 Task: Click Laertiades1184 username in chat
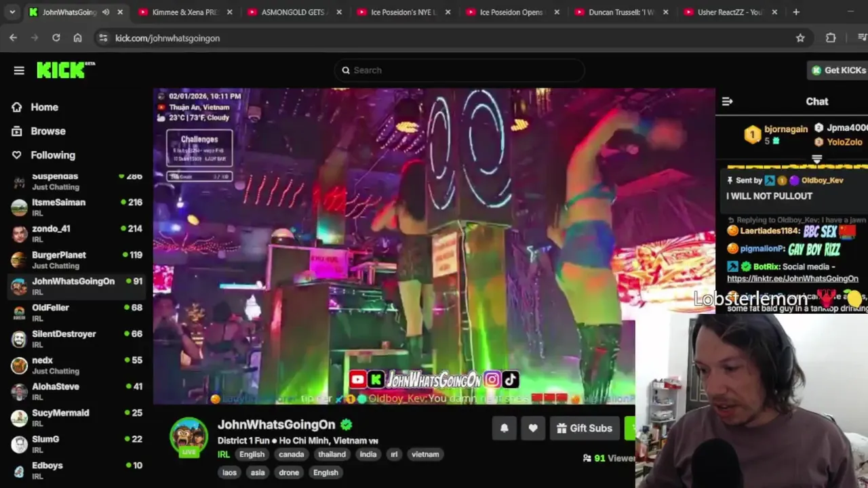pos(770,230)
